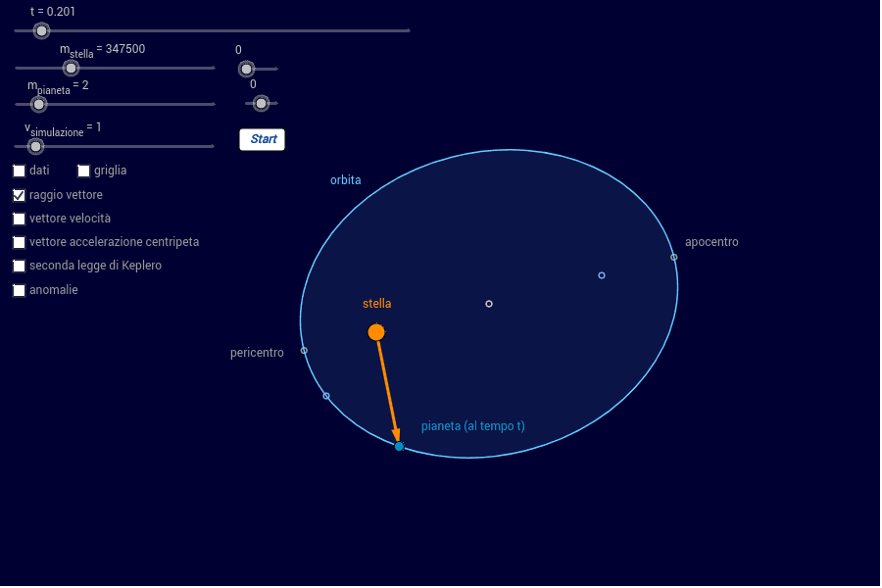Click upper small slider handle showing 0
882x588 pixels.
(246, 70)
